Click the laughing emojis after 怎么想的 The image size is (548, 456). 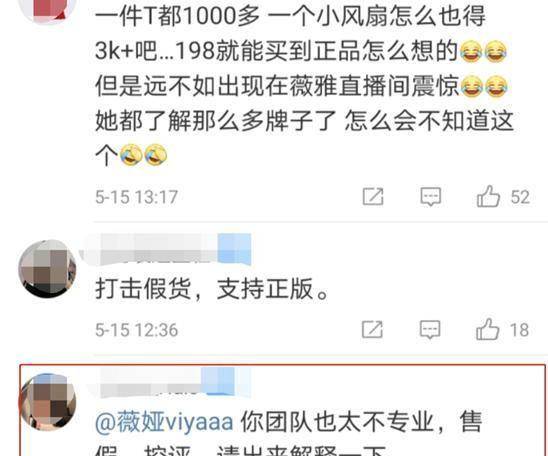(483, 51)
